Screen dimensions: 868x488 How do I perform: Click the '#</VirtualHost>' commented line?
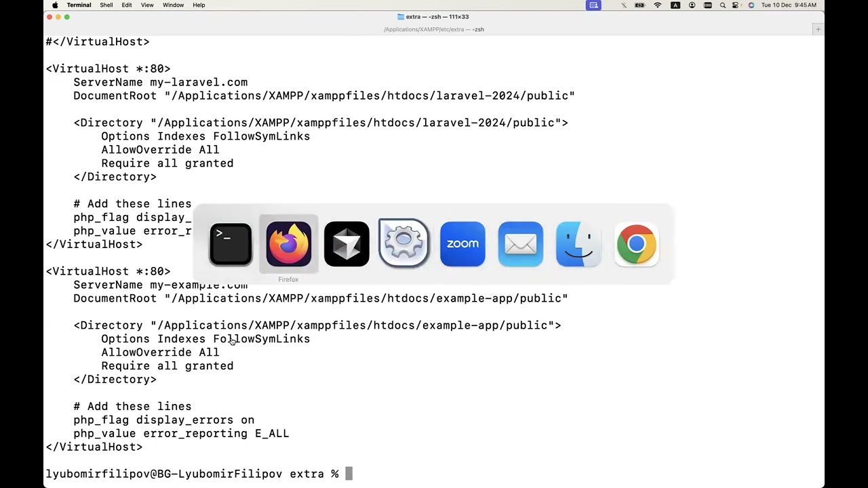point(98,41)
